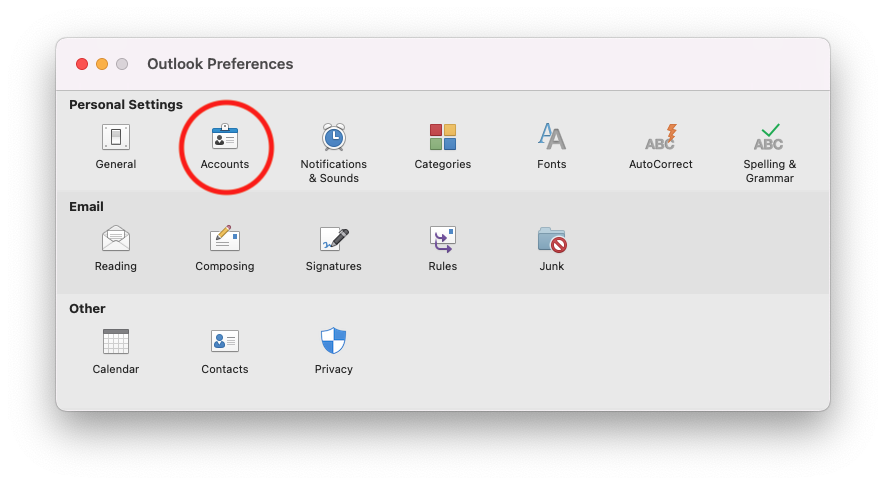Viewport: 886px width, 485px height.
Task: Open the Rules preferences icon
Action: 442,239
